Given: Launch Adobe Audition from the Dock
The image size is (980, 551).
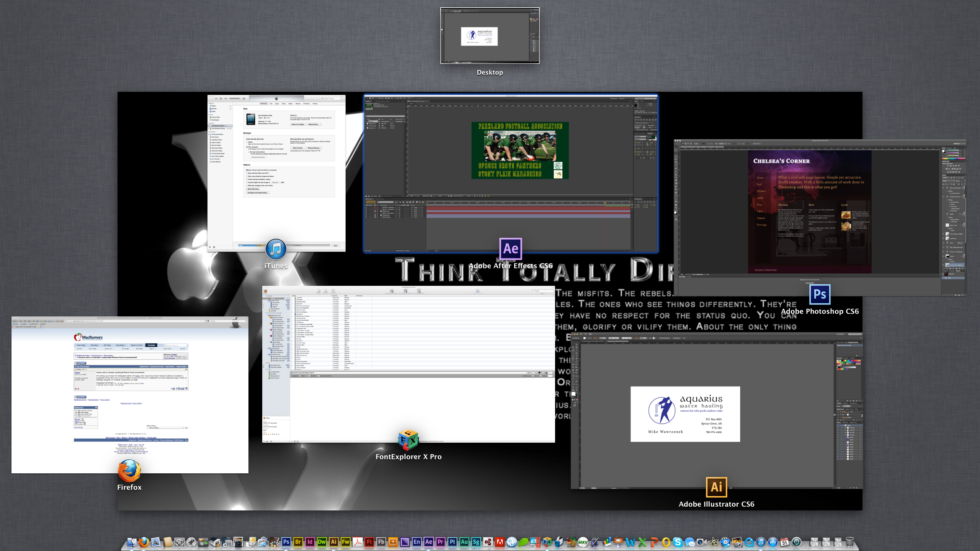Looking at the screenshot, I should pyautogui.click(x=464, y=542).
